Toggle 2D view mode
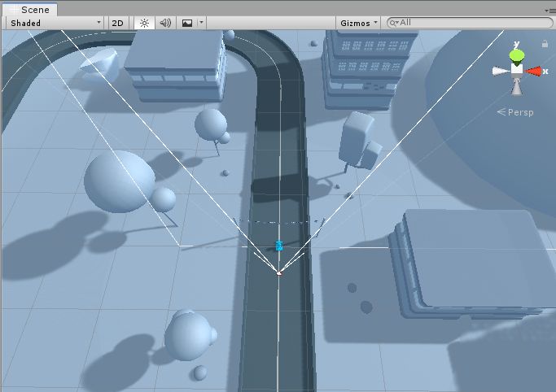The image size is (556, 392). coord(118,23)
